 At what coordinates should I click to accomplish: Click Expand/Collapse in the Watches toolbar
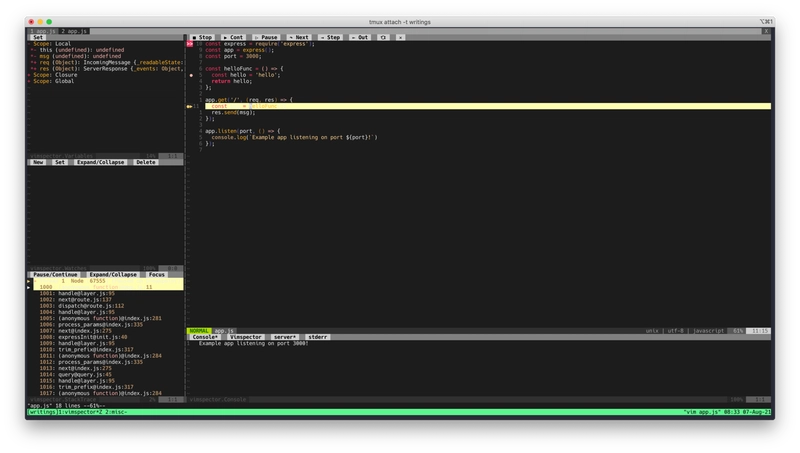101,162
